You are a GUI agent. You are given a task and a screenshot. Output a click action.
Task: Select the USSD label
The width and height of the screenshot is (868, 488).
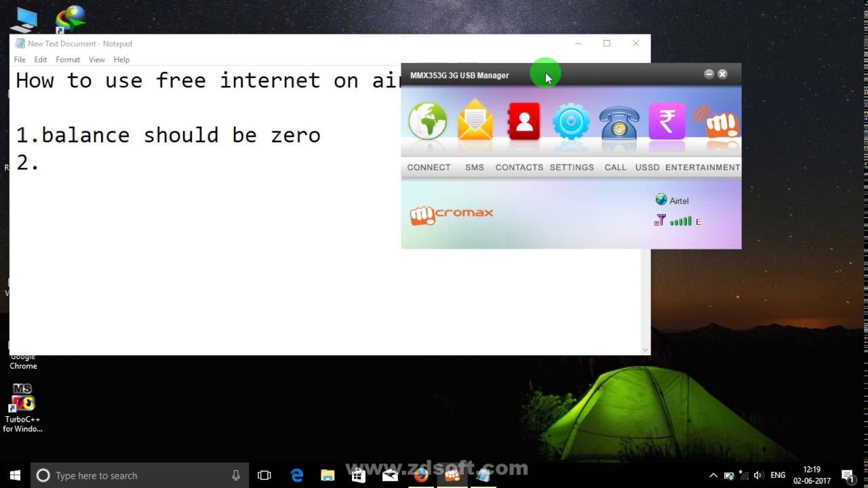[648, 167]
